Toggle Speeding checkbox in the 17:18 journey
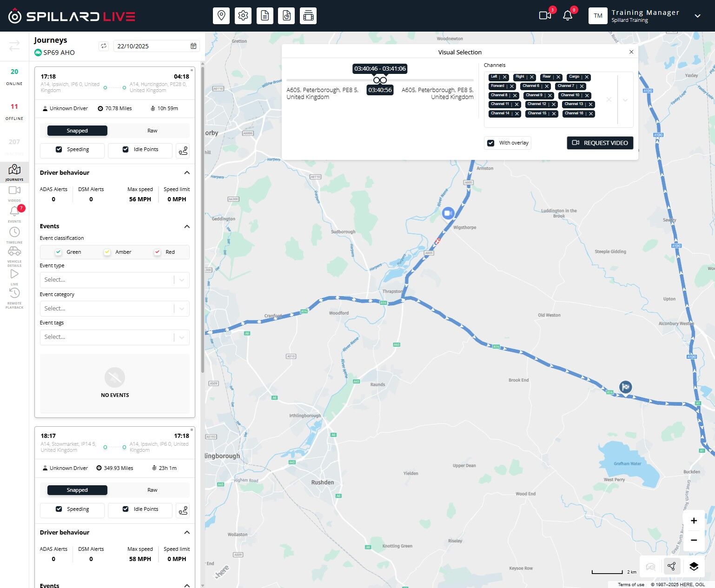Viewport: 715px width, 588px height. [x=59, y=149]
